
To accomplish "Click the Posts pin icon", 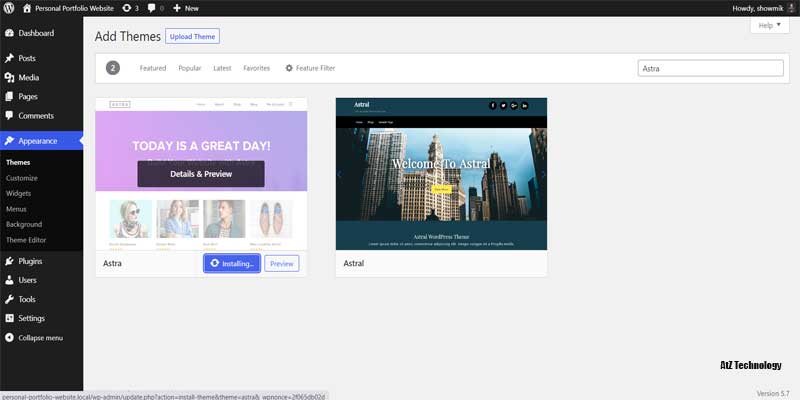I will point(9,58).
